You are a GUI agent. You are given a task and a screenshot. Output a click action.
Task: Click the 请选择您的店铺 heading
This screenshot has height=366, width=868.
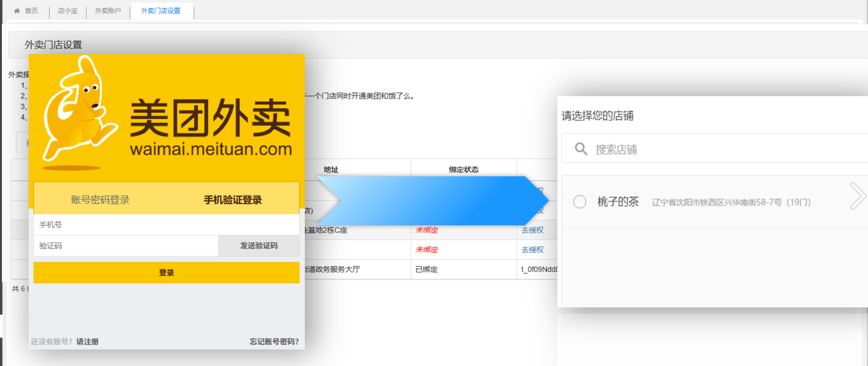click(598, 116)
